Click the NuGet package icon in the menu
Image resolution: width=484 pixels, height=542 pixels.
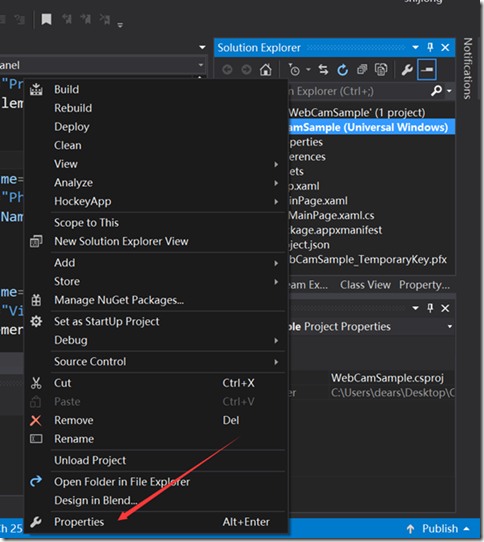coord(36,300)
